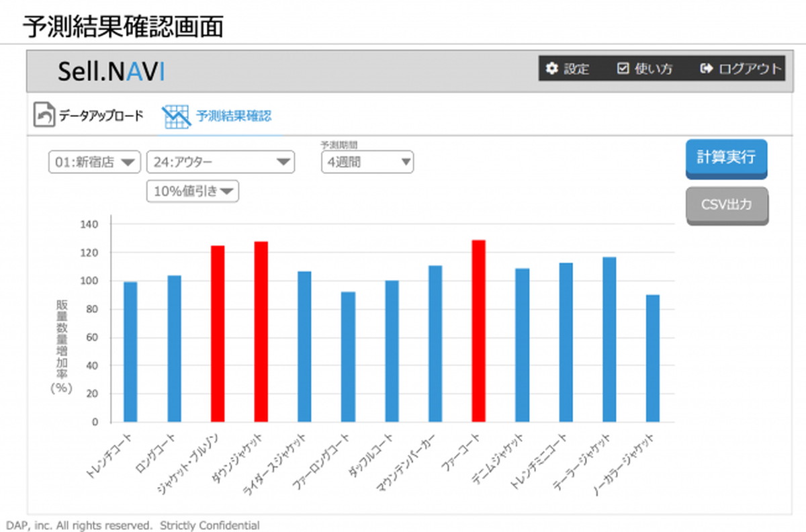
Task: Click the red ファーコート bar
Action: pyautogui.click(x=478, y=330)
